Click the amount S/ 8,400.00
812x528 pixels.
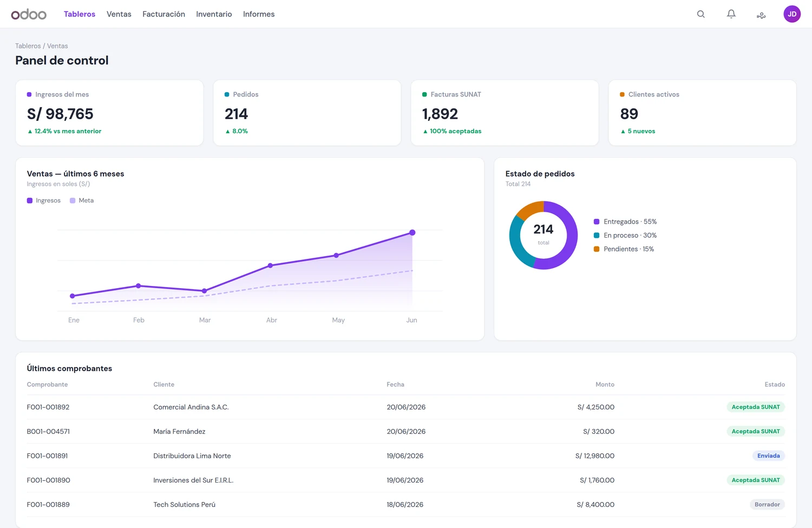tap(595, 505)
